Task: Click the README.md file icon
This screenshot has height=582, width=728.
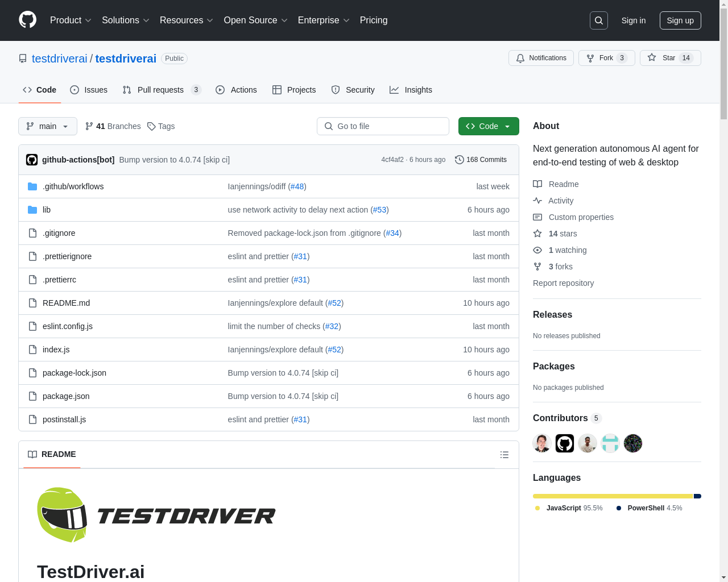Action: pyautogui.click(x=32, y=303)
